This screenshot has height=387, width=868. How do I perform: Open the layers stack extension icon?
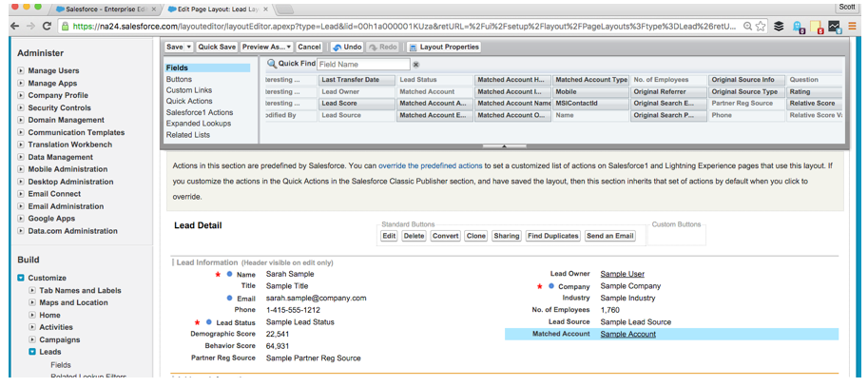779,26
